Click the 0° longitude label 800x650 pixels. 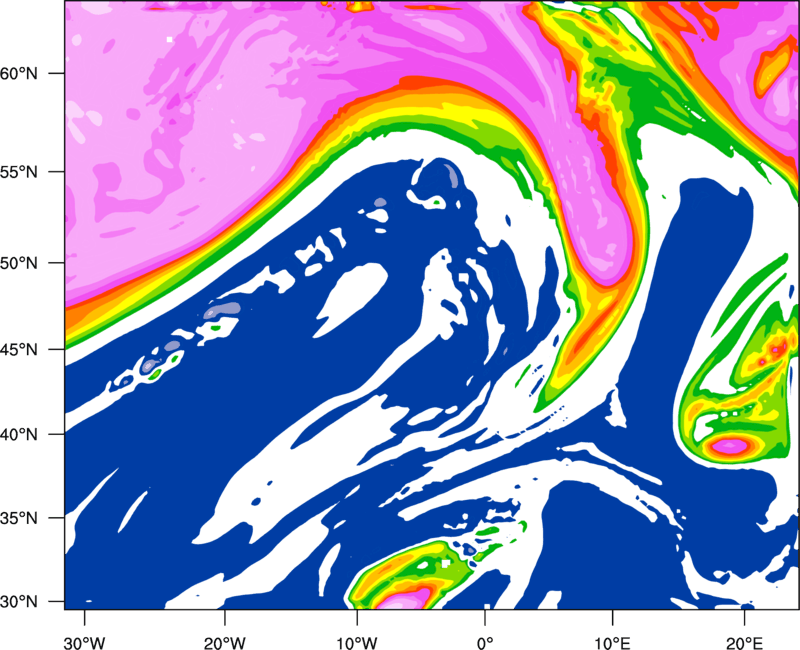tap(485, 643)
